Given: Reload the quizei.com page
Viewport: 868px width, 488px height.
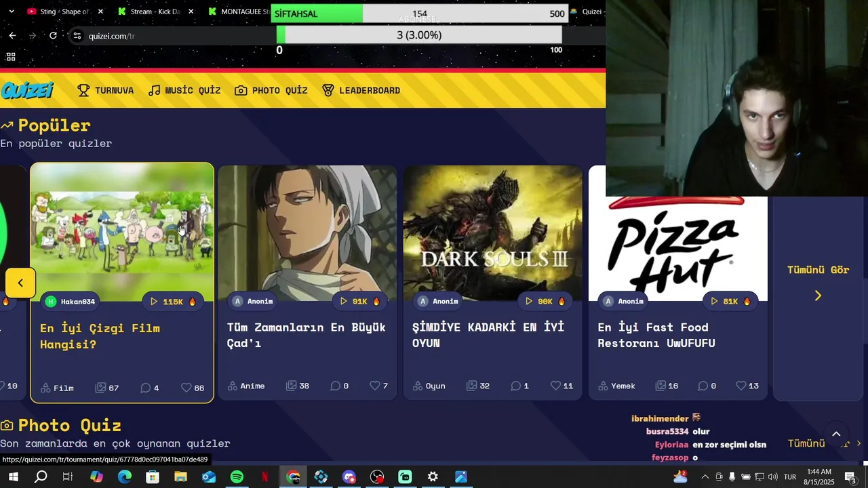Looking at the screenshot, I should [53, 35].
